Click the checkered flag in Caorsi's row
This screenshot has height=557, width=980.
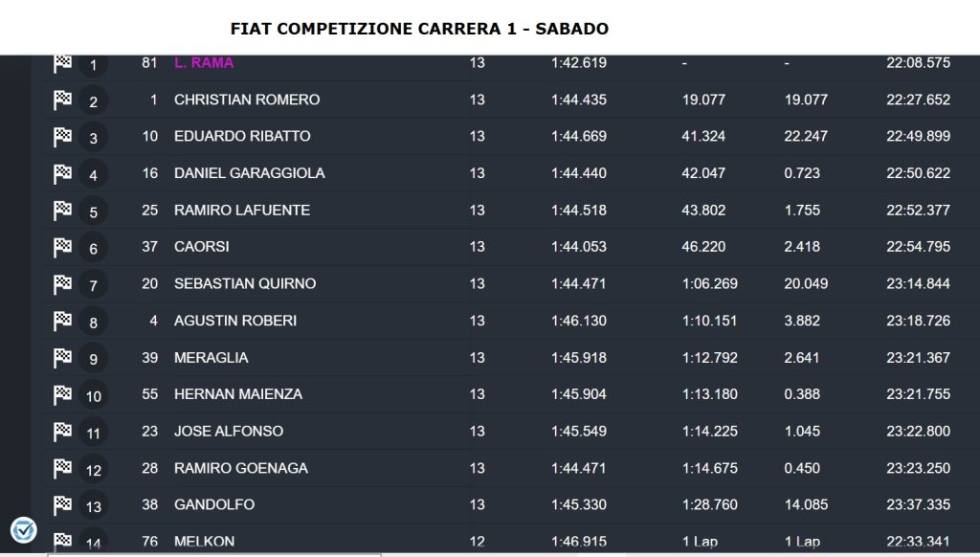point(63,247)
